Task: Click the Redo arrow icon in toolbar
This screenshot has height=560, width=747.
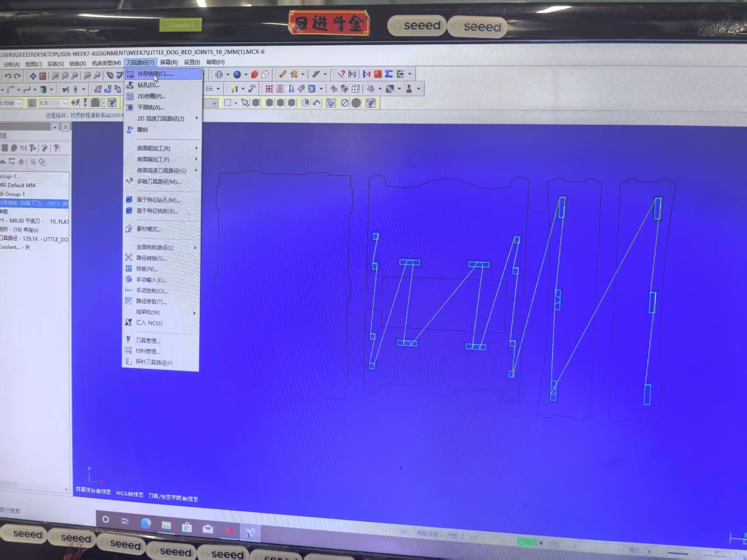Action: click(x=18, y=76)
